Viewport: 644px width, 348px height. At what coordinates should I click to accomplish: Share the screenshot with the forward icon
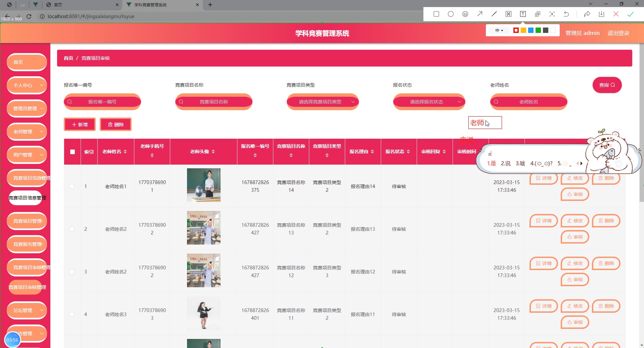click(587, 14)
